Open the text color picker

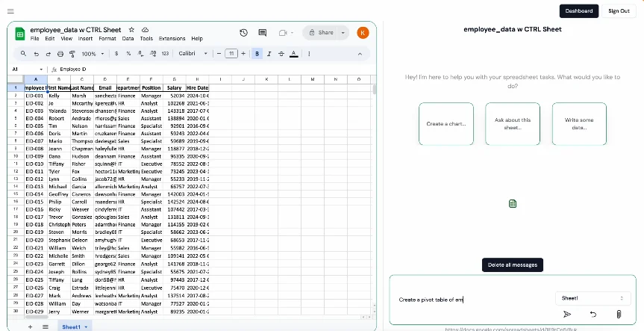[x=295, y=54]
